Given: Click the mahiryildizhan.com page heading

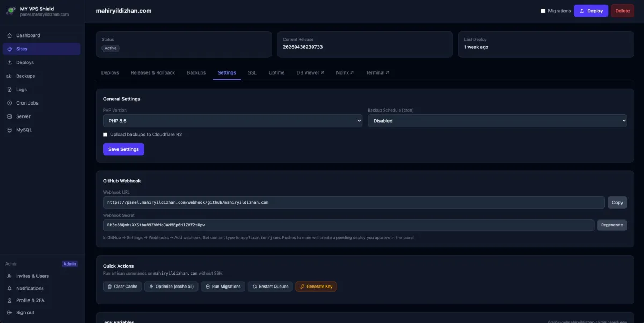Looking at the screenshot, I should [124, 11].
